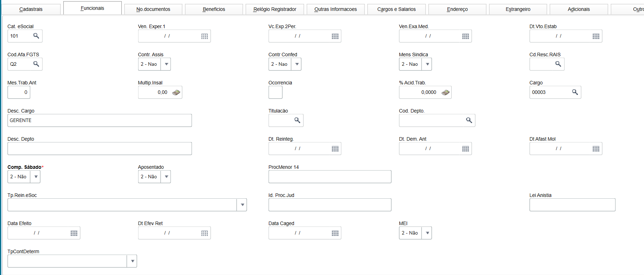Open the Cat. eSocial lookup magnifier
Image resolution: width=644 pixels, height=275 pixels.
point(36,36)
